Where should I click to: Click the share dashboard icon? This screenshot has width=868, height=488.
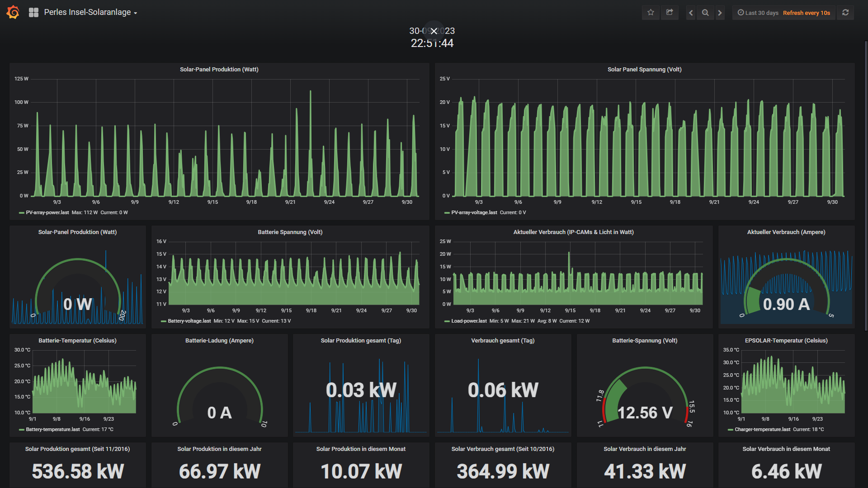pyautogui.click(x=670, y=13)
